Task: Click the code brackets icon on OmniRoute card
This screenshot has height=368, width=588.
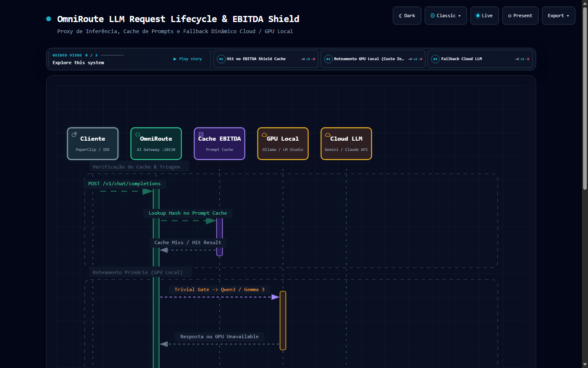Action: coord(138,134)
